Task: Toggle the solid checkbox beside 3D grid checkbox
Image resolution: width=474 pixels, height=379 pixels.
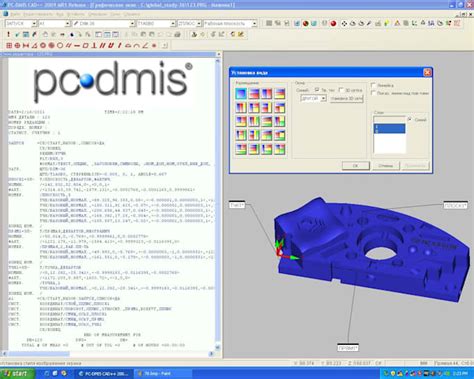Action: (317, 90)
